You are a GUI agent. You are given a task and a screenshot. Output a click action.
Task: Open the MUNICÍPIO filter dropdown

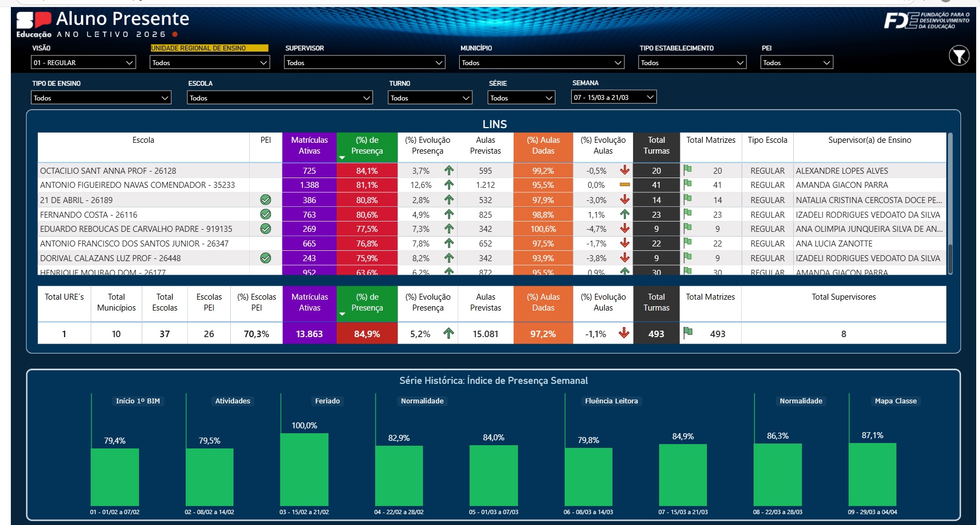click(541, 63)
